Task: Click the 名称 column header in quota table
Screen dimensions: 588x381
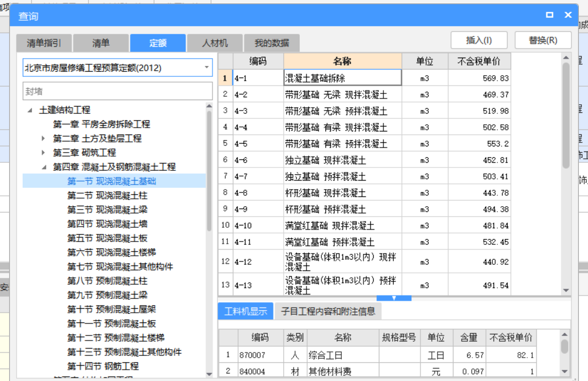Action: click(x=342, y=61)
